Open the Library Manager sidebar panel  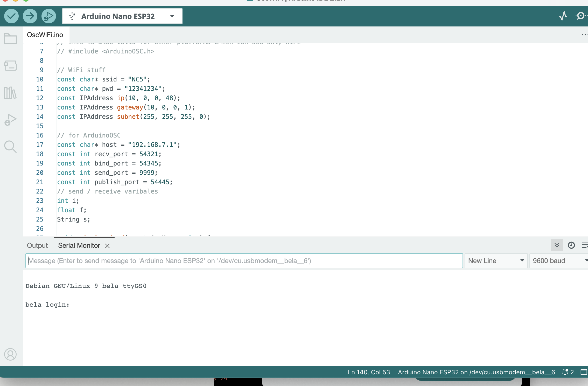coord(10,93)
